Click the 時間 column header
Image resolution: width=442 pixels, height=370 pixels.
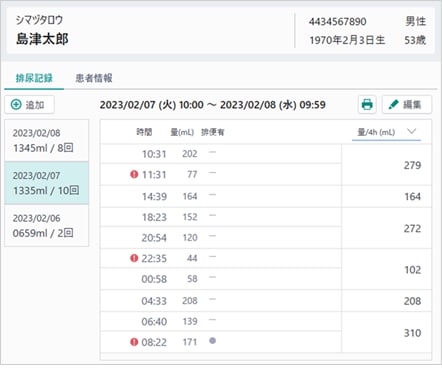[144, 132]
